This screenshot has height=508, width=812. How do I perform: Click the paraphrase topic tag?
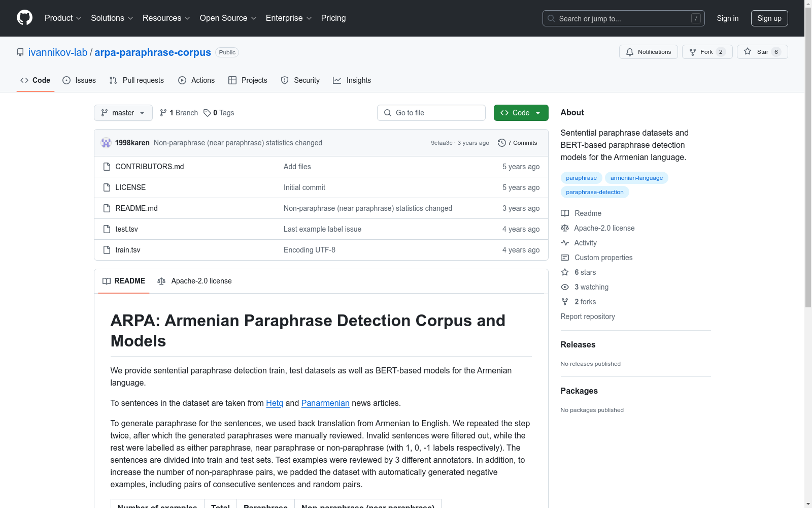[581, 178]
